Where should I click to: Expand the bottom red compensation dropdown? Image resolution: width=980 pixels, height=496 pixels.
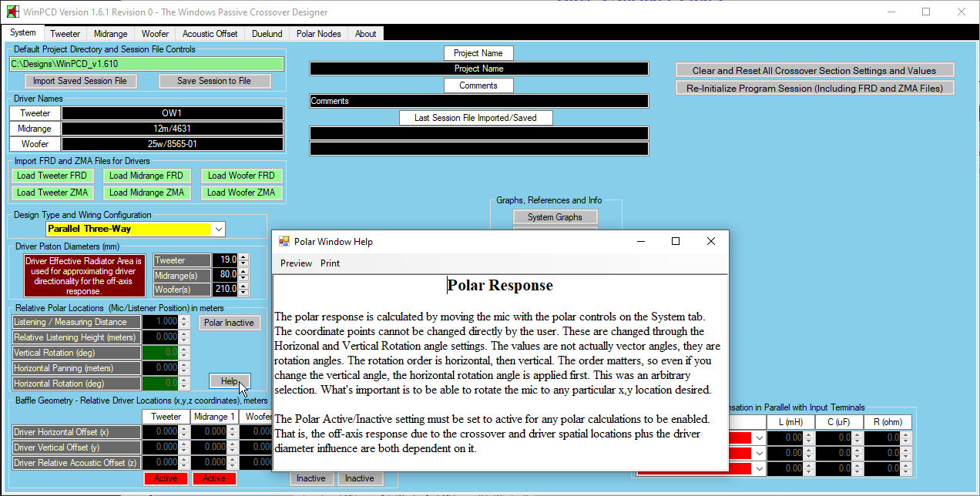pos(758,469)
